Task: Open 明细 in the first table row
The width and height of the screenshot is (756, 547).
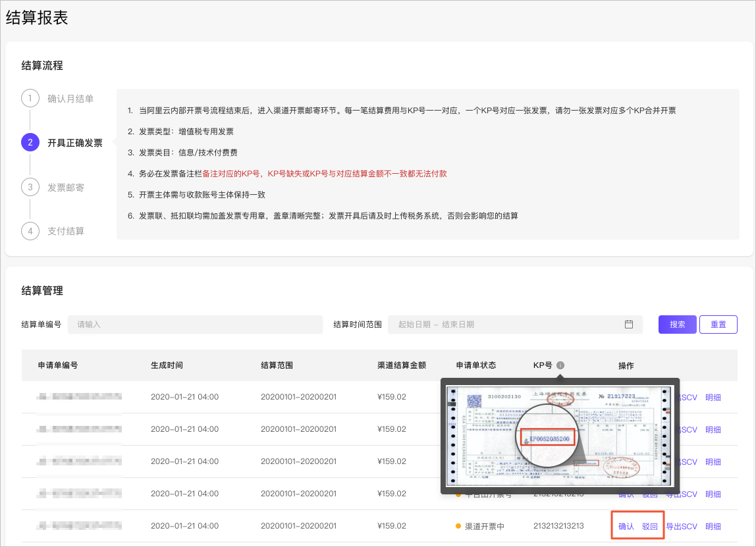Action: [x=713, y=397]
